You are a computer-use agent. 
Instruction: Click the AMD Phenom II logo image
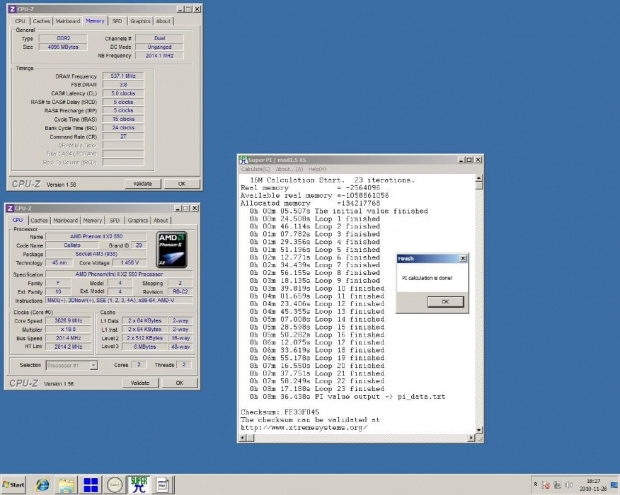(172, 250)
